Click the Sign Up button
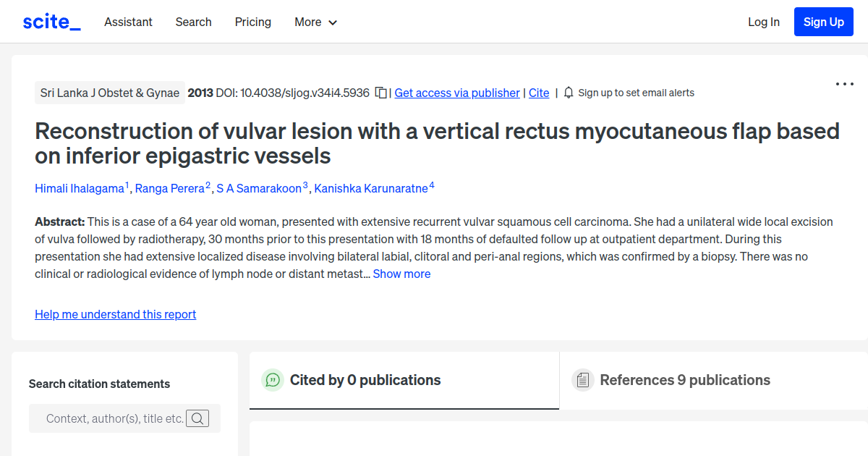Viewport: 868px width, 456px height. pos(823,21)
